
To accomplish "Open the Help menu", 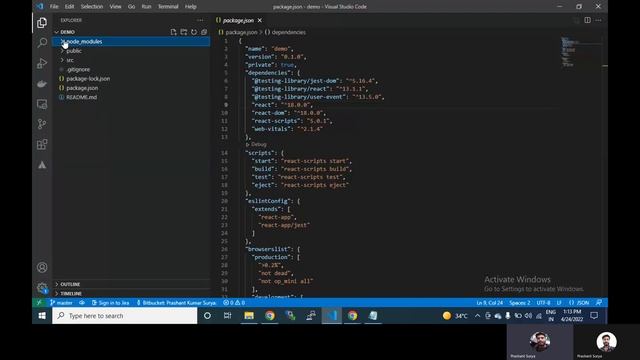I will click(190, 7).
